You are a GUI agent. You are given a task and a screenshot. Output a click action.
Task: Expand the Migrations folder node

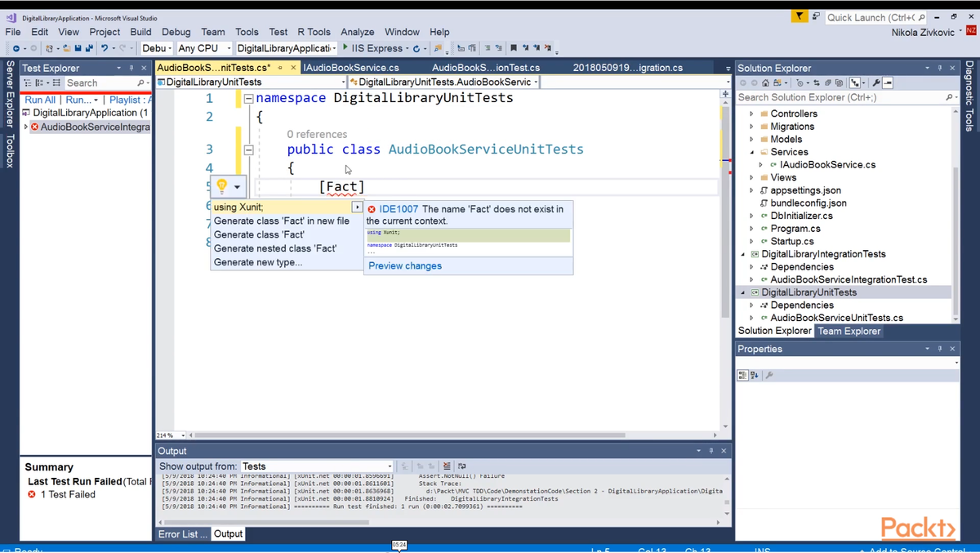[x=751, y=127]
